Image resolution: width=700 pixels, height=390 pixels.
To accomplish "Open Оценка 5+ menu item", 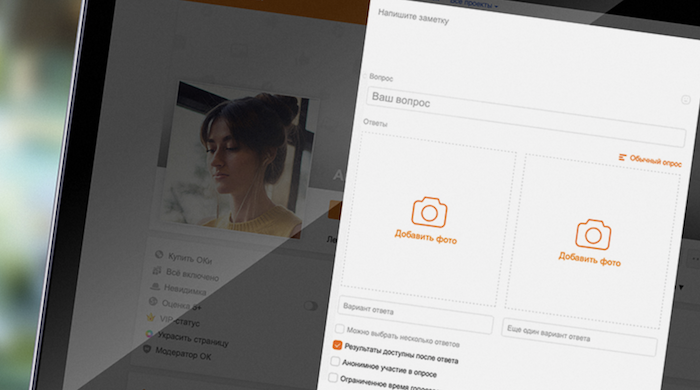I will (x=181, y=305).
